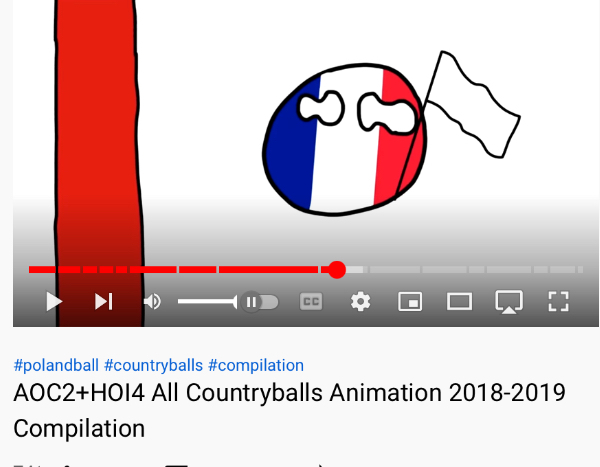Click the Play button

[x=54, y=301]
